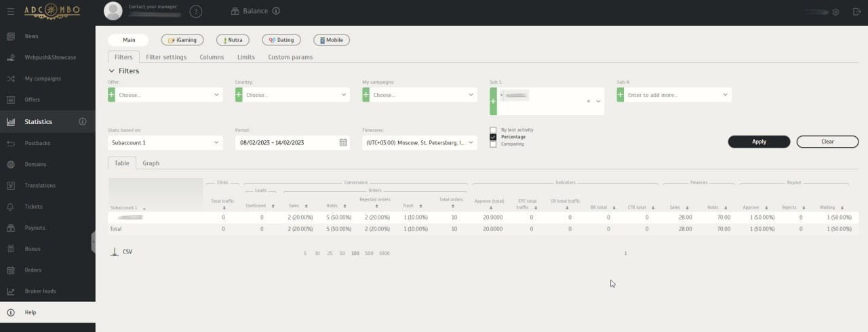Download stats via CSV icon
This screenshot has width=868, height=332.
click(x=115, y=252)
